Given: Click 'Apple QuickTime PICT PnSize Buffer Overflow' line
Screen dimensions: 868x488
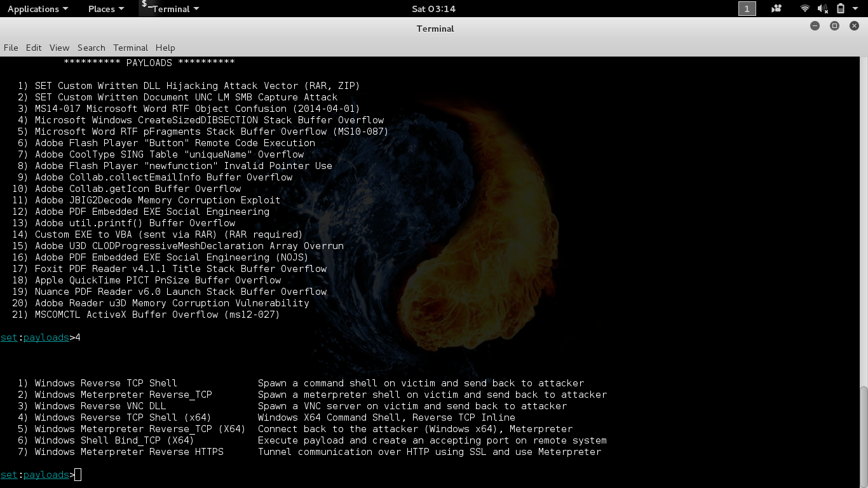Looking at the screenshot, I should (158, 280).
